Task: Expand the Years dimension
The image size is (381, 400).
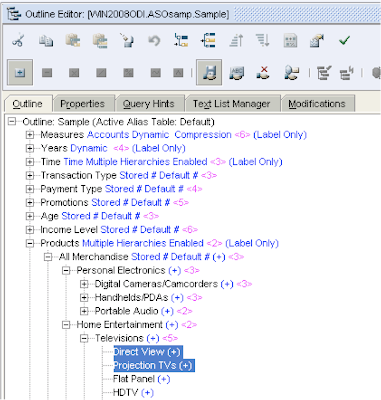Action: pos(30,148)
